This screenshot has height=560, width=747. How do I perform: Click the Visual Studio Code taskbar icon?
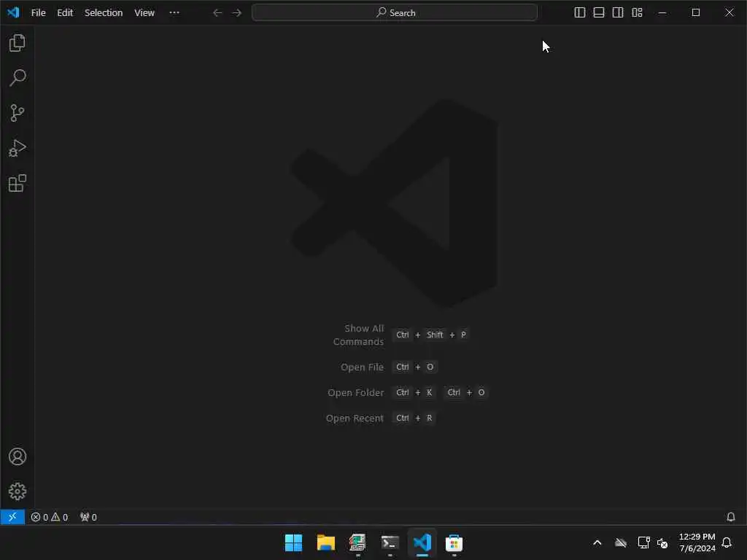pos(422,542)
